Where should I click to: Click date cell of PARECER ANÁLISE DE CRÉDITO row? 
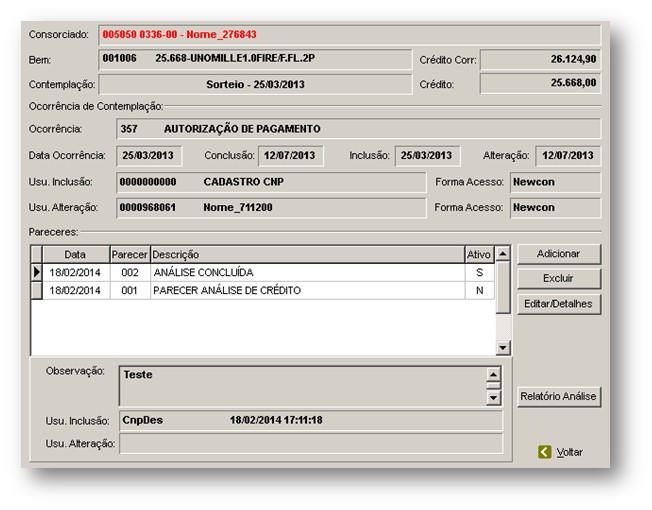(x=76, y=290)
